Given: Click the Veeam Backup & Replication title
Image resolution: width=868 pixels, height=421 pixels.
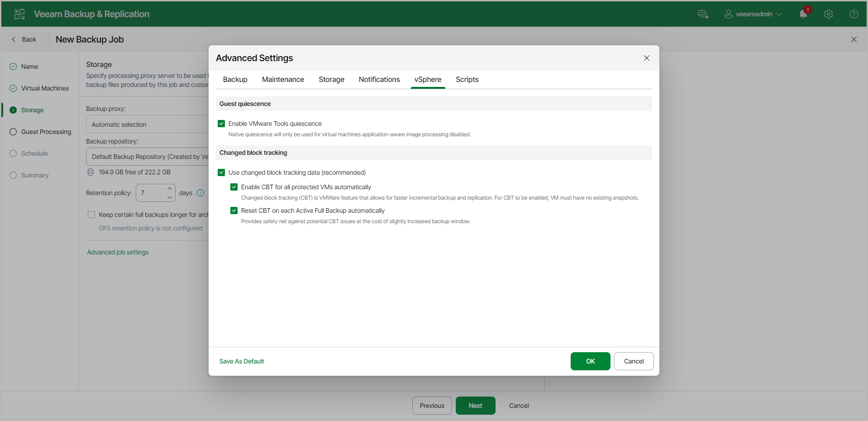Looking at the screenshot, I should [x=91, y=14].
